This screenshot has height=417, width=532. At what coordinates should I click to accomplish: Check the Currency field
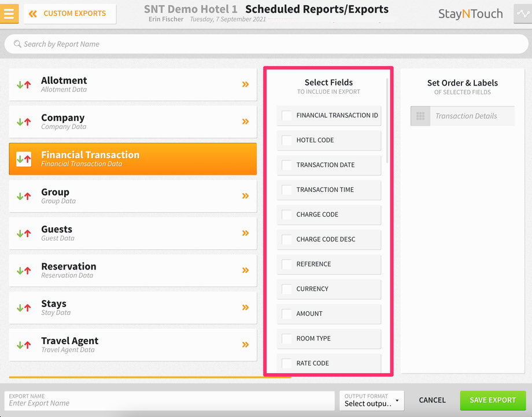click(287, 289)
